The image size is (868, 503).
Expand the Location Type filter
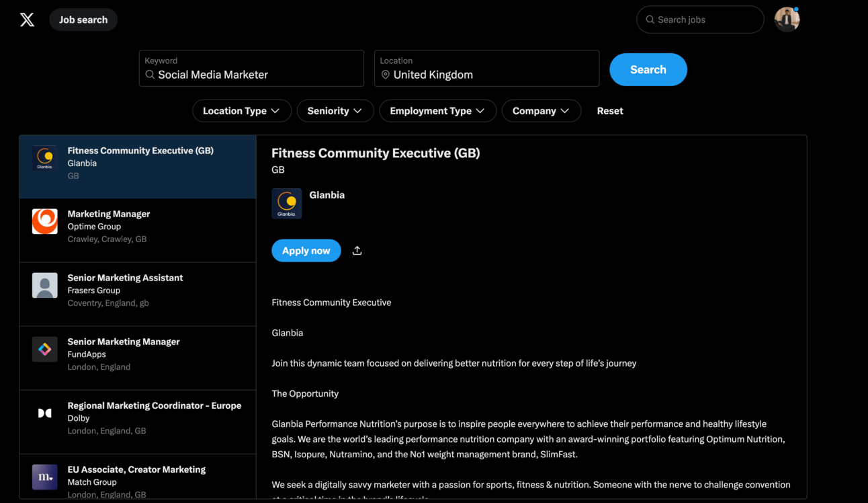[x=242, y=111]
